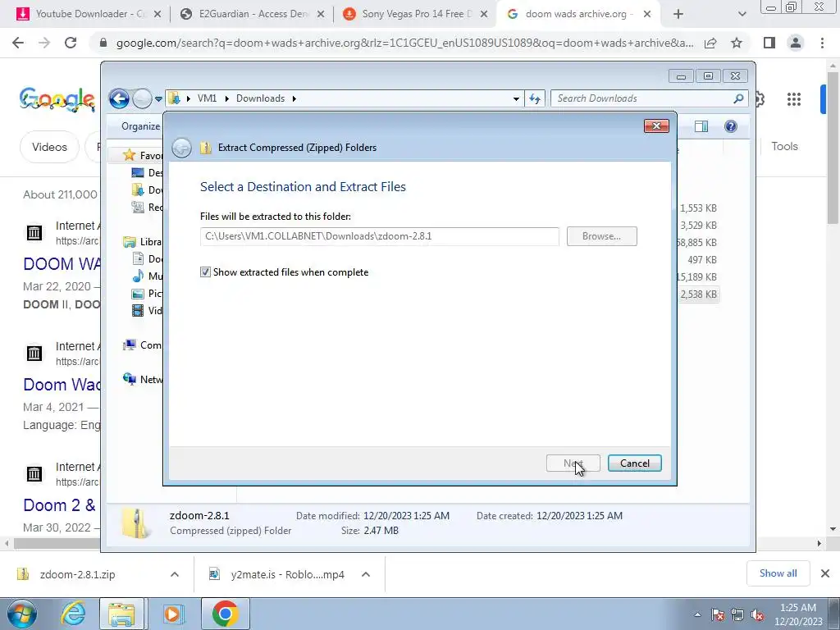The width and height of the screenshot is (840, 630).
Task: Open Explorer recent locations dropdown arrow
Action: click(x=158, y=98)
